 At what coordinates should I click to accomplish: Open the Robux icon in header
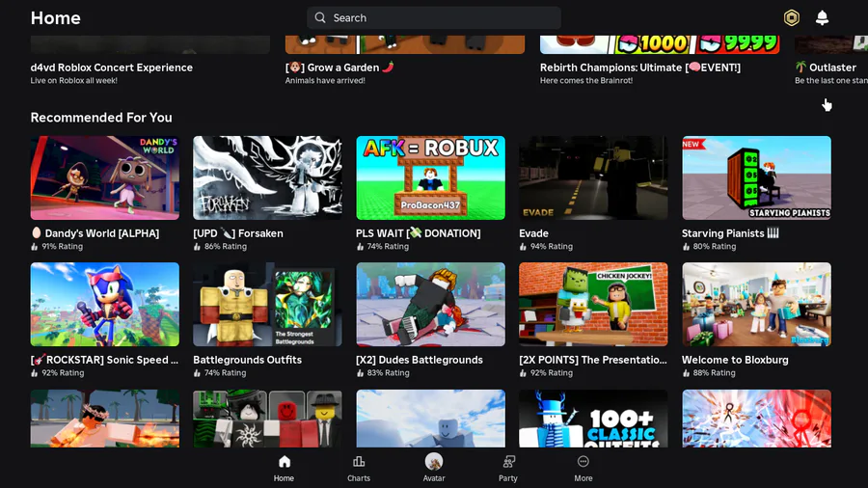click(x=792, y=17)
